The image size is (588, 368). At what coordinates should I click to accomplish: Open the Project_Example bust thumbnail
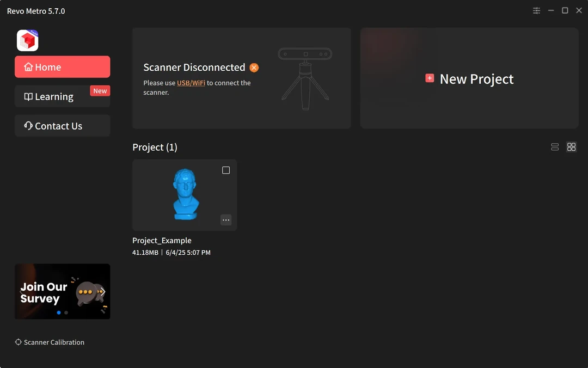[x=185, y=195]
